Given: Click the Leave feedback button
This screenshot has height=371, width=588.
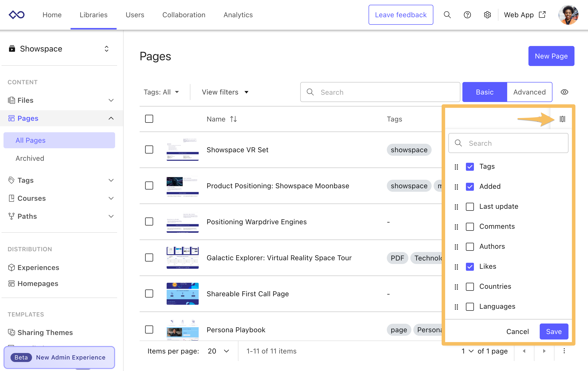Looking at the screenshot, I should pos(401,15).
